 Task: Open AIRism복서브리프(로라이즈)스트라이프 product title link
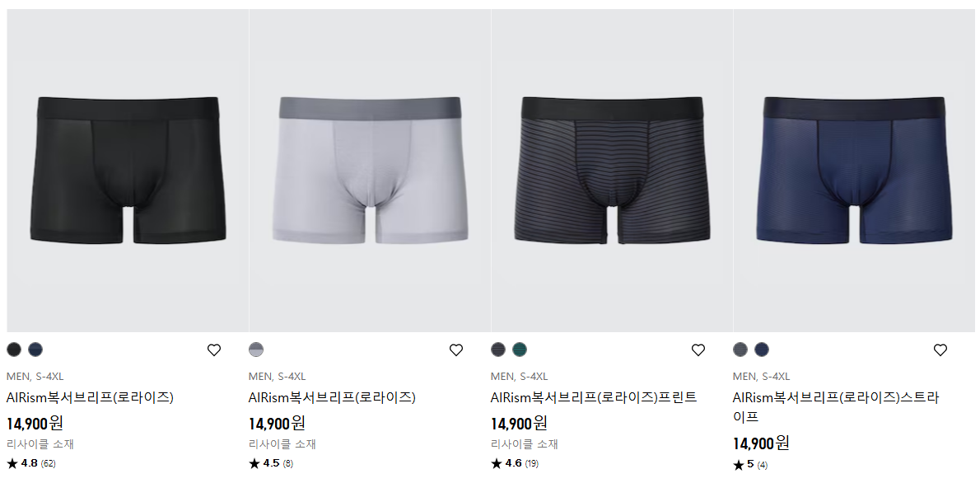coord(836,406)
